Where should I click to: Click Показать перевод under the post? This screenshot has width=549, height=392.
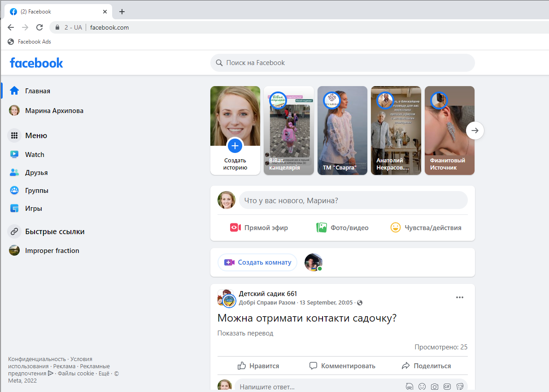click(x=245, y=333)
